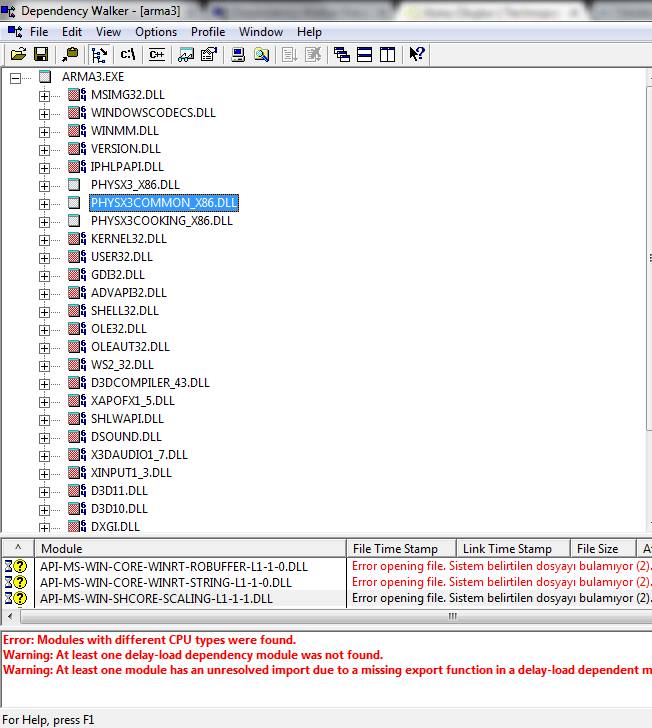Expand the PHYSX3COMMON_X86.DLL node
Screen dimensions: 652x728
click(44, 204)
